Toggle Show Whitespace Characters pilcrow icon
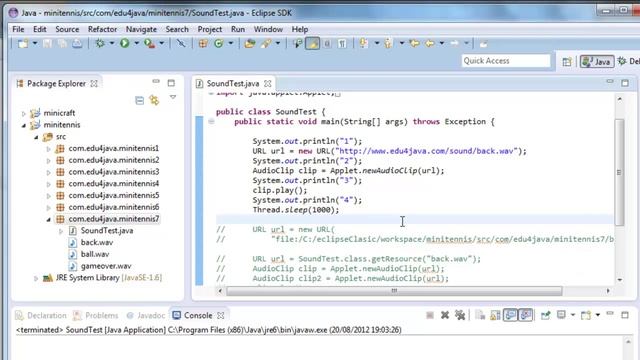640x360 pixels. (x=342, y=43)
